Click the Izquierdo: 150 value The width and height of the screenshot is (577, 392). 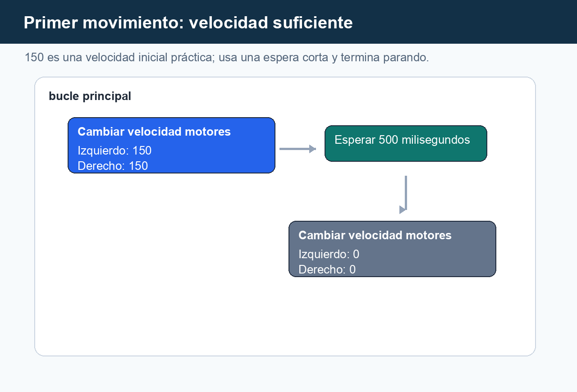(114, 150)
